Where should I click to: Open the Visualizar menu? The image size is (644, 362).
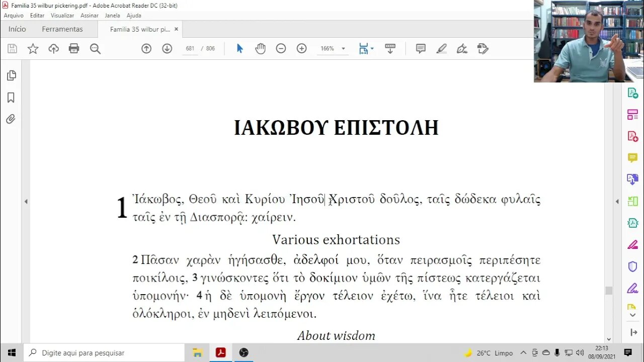point(62,16)
